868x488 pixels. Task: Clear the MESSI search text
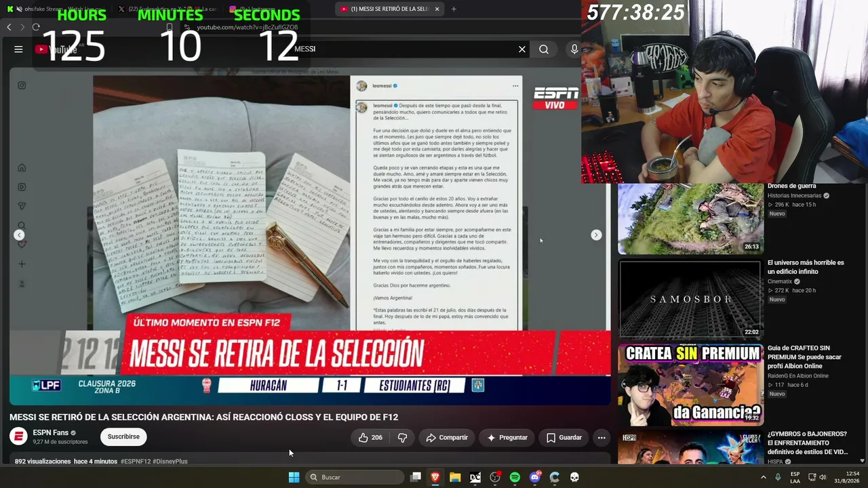[x=522, y=49]
